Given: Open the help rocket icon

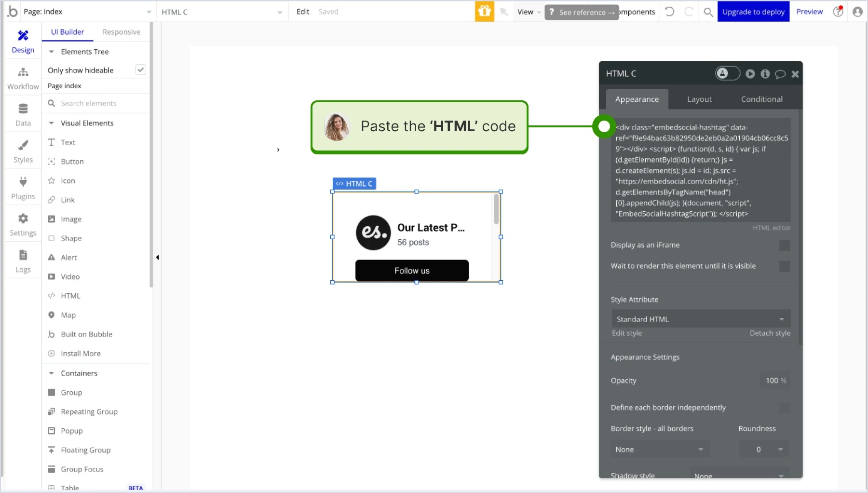Looking at the screenshot, I should click(x=838, y=12).
